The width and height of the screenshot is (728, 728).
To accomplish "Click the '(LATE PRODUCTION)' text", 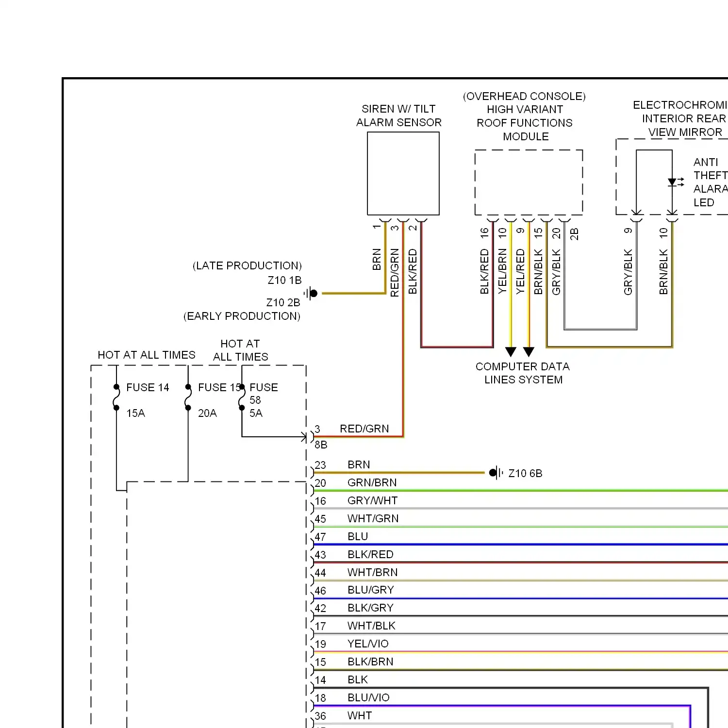I will click(x=247, y=265).
